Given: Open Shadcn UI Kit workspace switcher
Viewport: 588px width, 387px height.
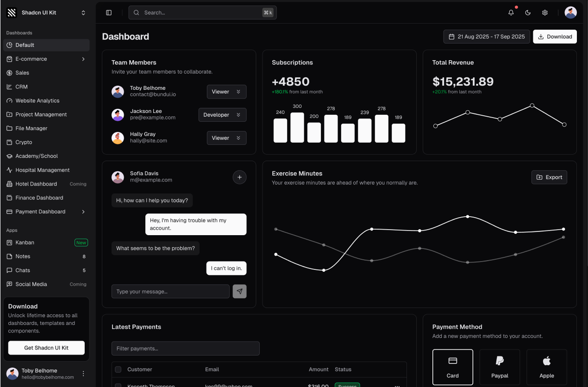Looking at the screenshot, I should coord(46,12).
